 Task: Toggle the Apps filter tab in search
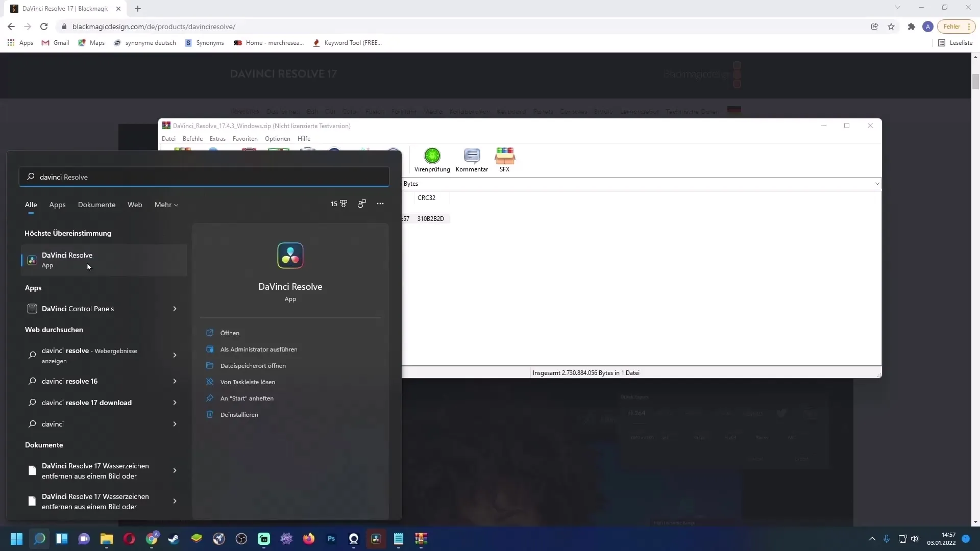point(57,205)
